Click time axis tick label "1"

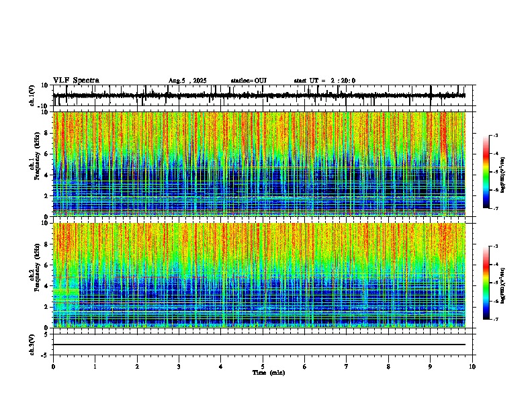point(95,367)
